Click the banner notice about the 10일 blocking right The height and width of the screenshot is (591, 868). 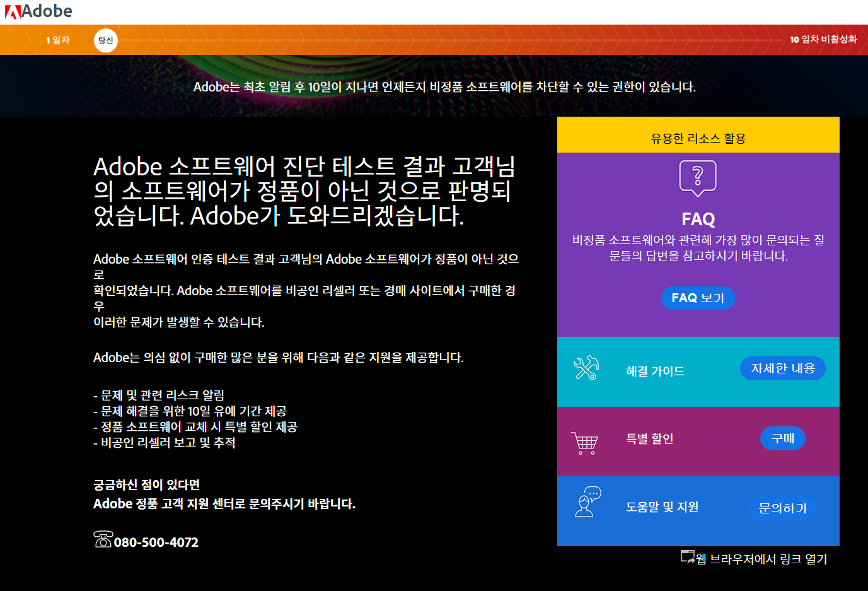444,87
